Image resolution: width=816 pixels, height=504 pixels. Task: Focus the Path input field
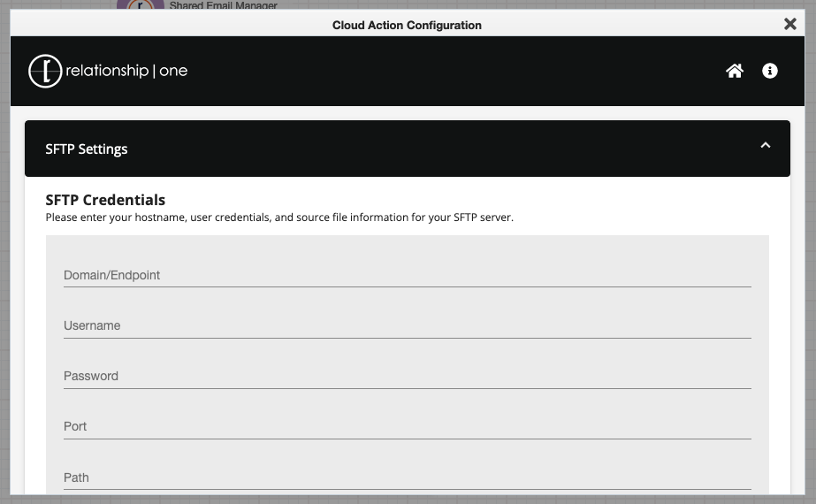(407, 477)
